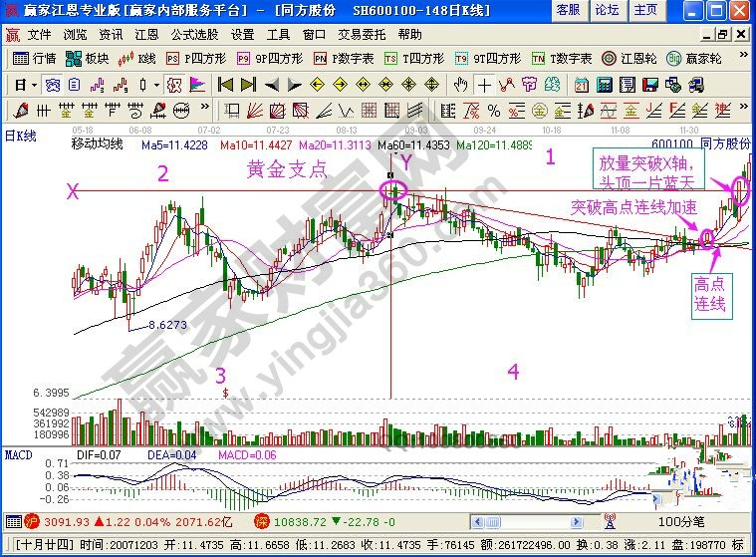Screen dimensions: 756x557
Task: Open the 交易委托 menu
Action: point(362,35)
